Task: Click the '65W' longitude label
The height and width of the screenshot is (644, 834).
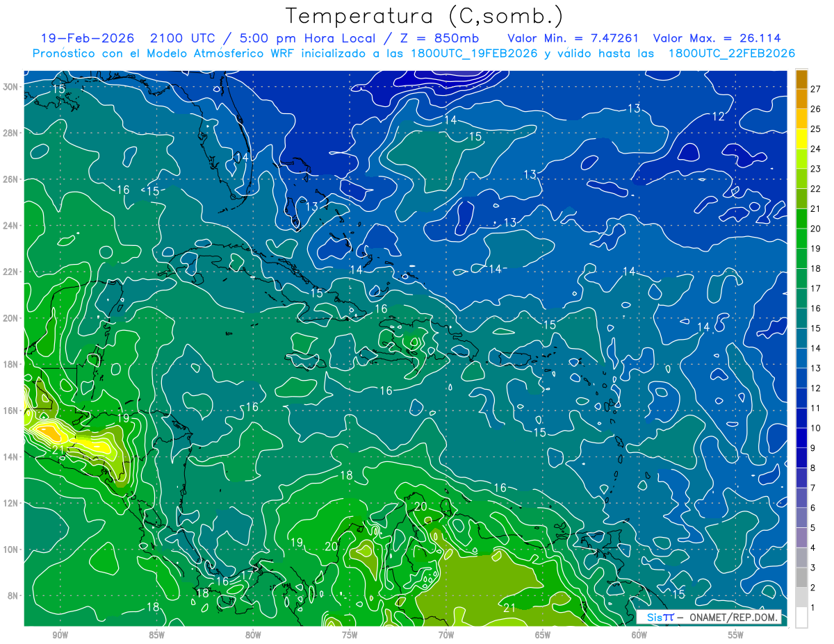Action: coord(543,636)
